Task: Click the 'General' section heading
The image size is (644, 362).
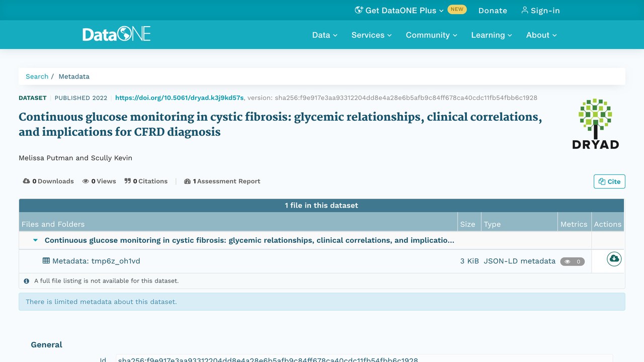Action: point(47,344)
